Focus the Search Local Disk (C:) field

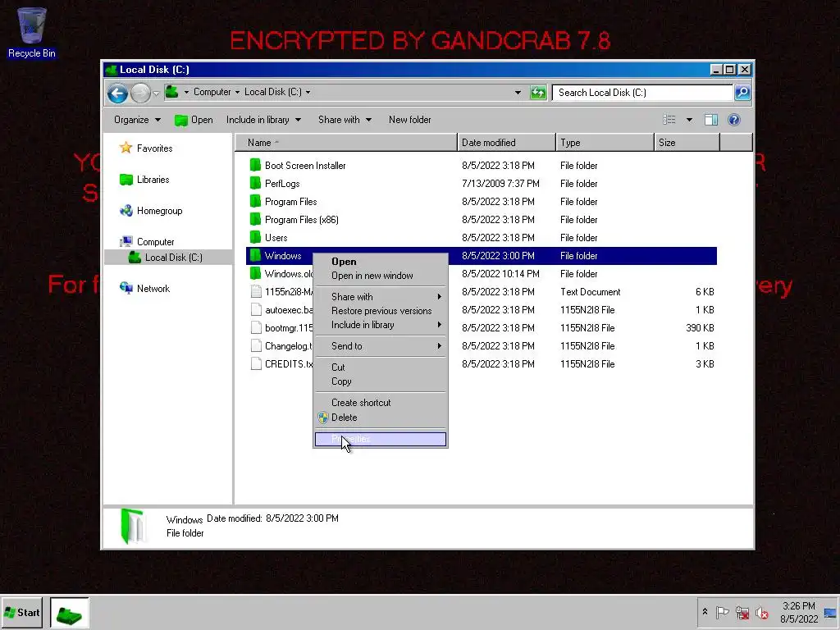click(642, 93)
